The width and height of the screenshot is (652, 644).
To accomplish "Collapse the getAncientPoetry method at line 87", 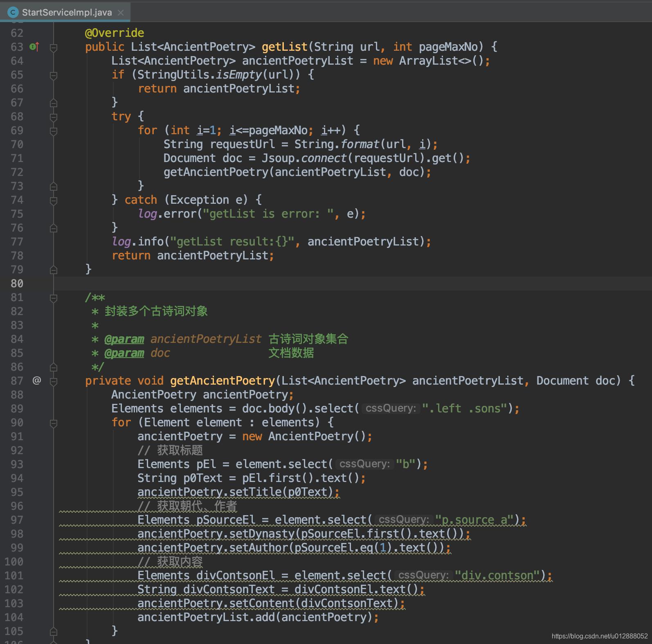I will [54, 381].
